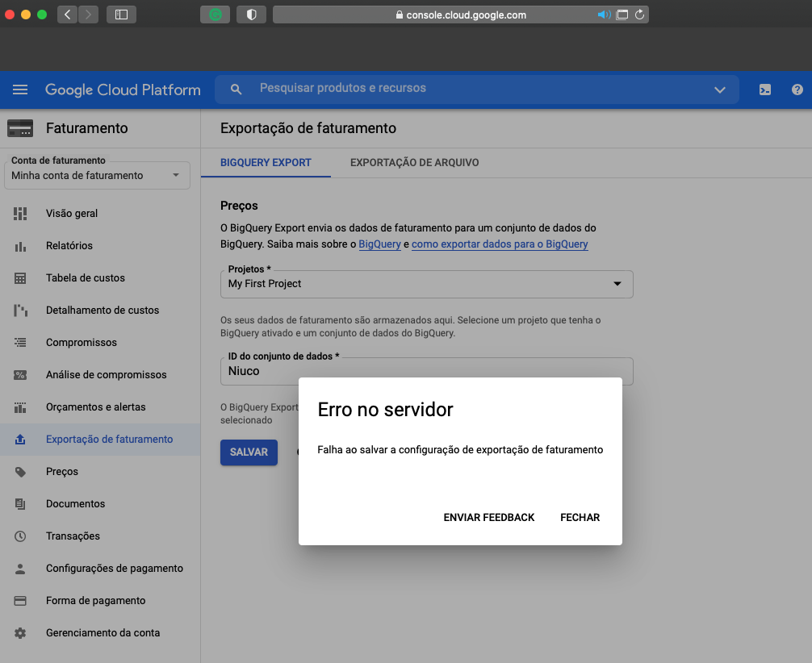Click the Visão geral dashboard icon
Viewport: 812px width, 663px height.
coord(20,213)
